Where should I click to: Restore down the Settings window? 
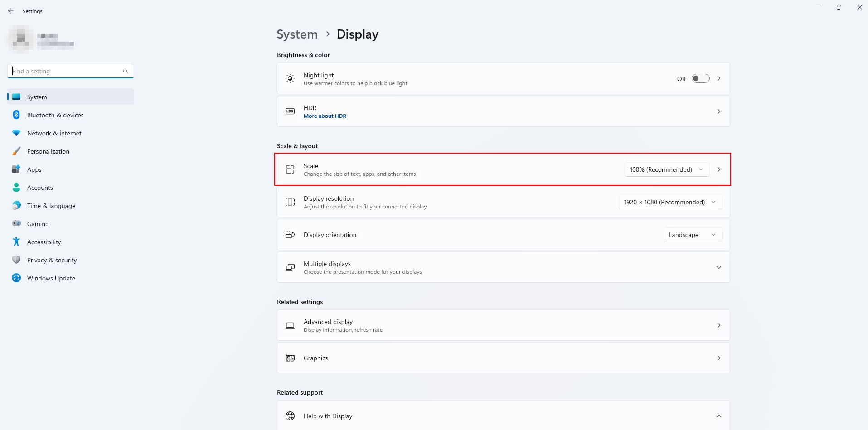click(x=839, y=7)
